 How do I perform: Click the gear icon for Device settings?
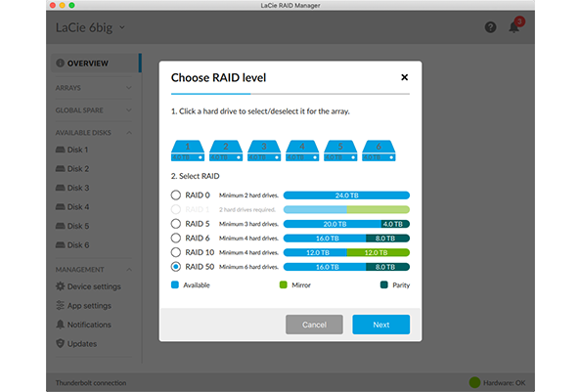tap(60, 286)
